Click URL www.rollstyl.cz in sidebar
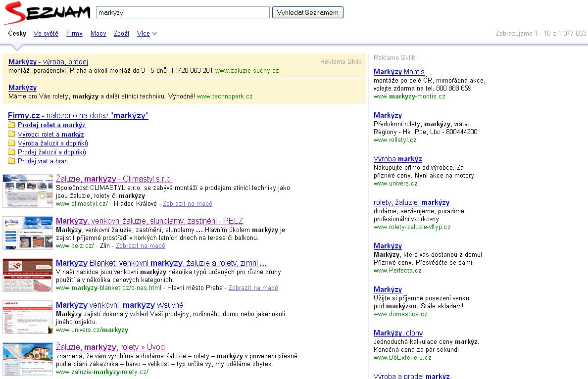This screenshot has height=379, width=588. (x=395, y=140)
